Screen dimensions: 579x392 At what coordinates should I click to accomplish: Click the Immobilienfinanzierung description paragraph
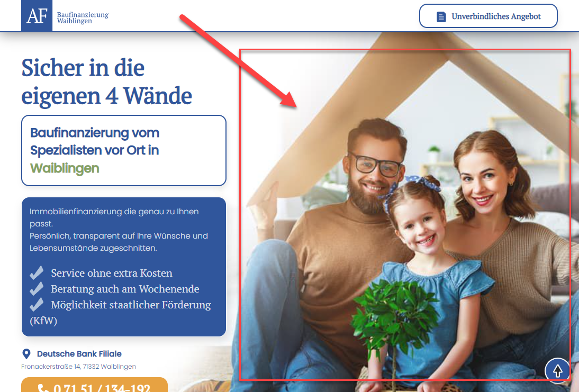pyautogui.click(x=119, y=230)
